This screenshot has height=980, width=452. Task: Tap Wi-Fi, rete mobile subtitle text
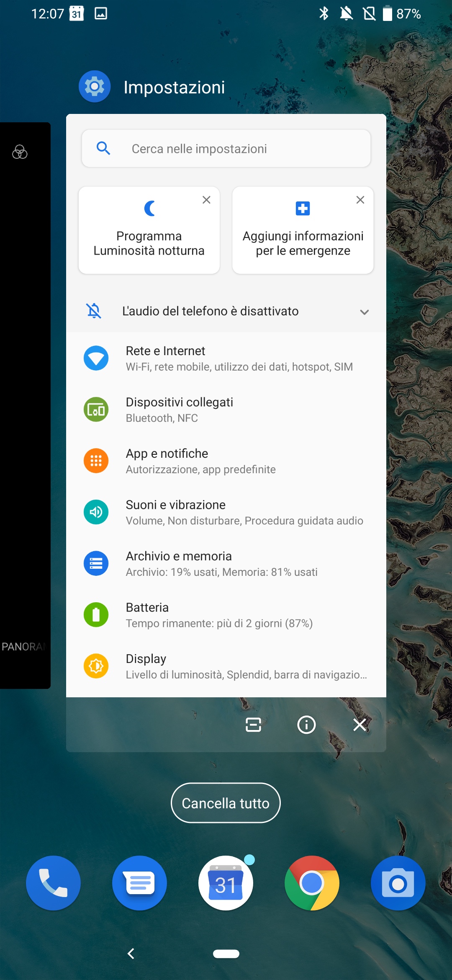pyautogui.click(x=239, y=367)
